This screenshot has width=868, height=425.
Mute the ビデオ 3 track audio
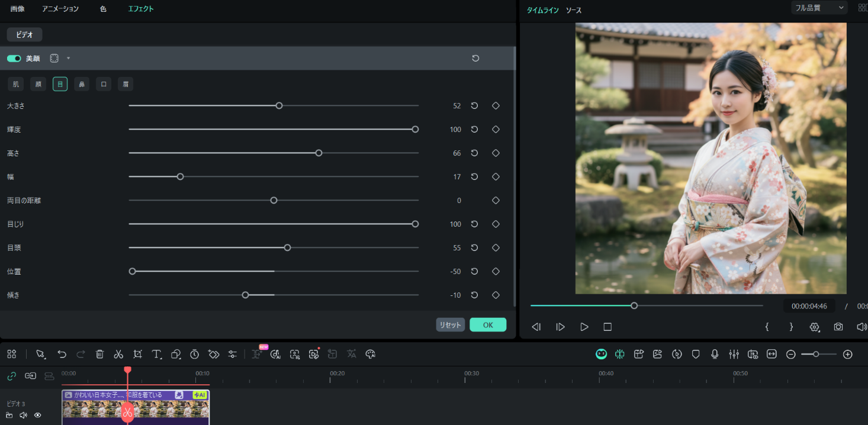pos(23,416)
